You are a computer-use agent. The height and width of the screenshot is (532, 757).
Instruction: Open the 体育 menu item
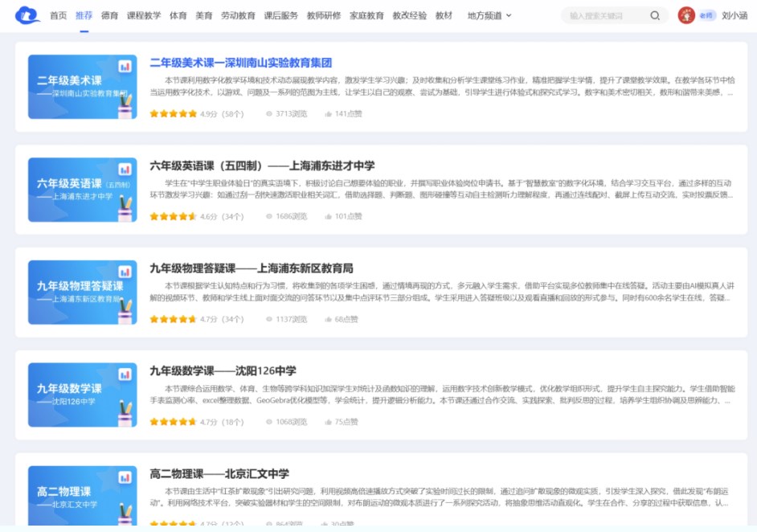178,15
